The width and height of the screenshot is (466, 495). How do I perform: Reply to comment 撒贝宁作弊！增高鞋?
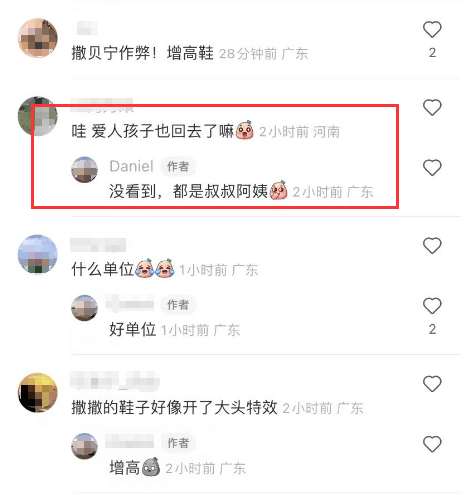click(142, 53)
